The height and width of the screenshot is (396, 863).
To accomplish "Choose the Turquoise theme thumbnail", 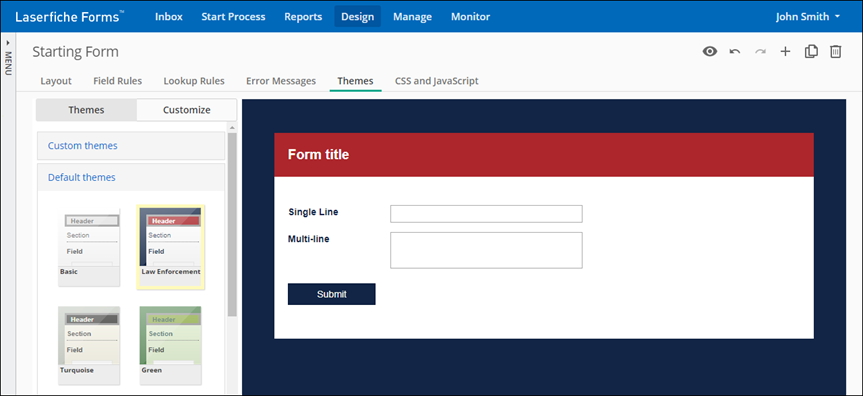I will click(89, 345).
